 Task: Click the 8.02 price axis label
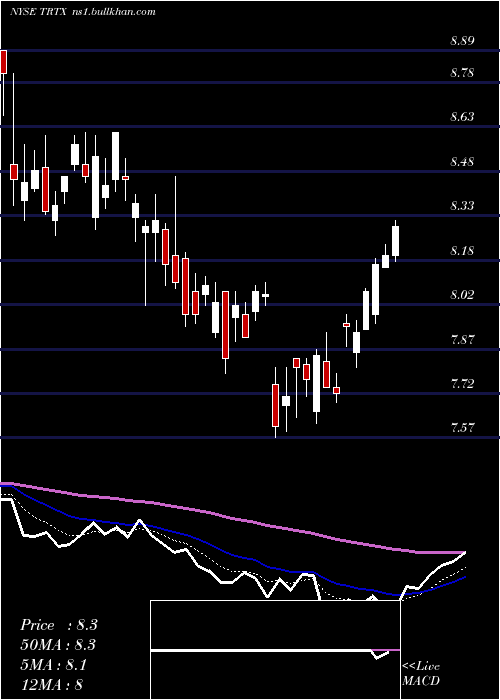coord(462,295)
